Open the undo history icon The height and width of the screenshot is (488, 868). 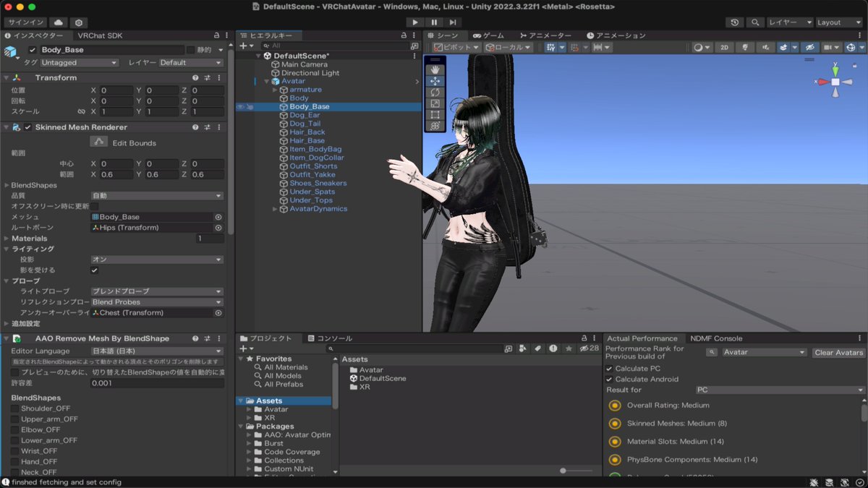[735, 22]
